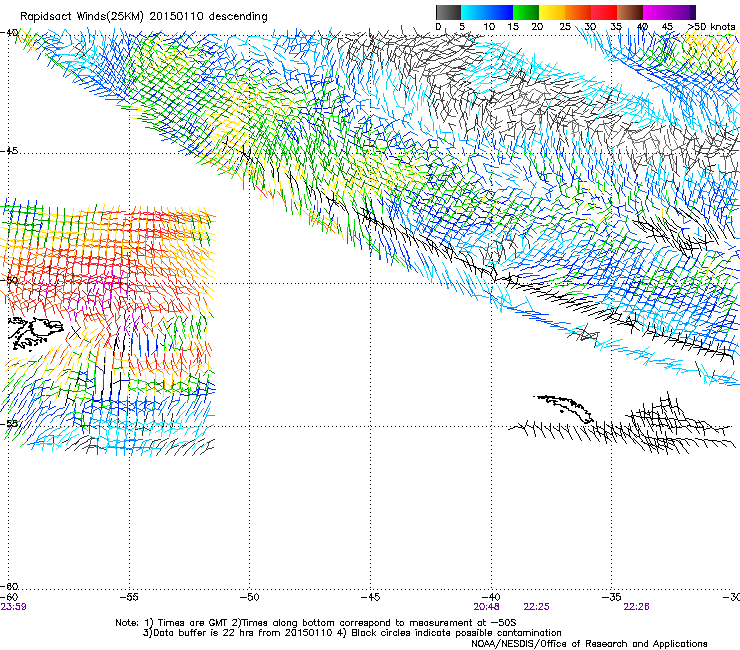Screen dimensions: 740x650
Task: Click the '-50' longitude label on bottom axis
Action: pyautogui.click(x=250, y=597)
